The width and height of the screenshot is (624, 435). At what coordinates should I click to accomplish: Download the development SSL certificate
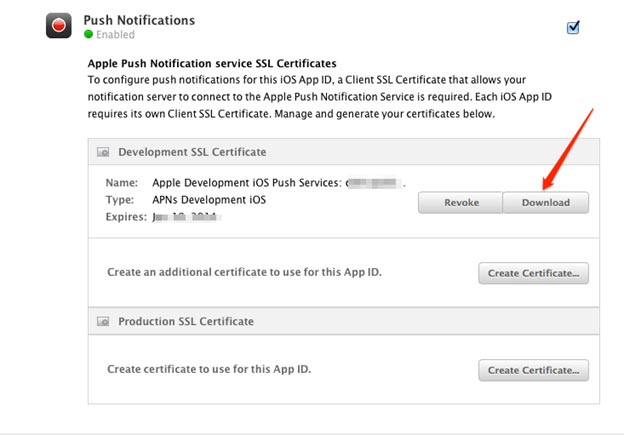546,203
